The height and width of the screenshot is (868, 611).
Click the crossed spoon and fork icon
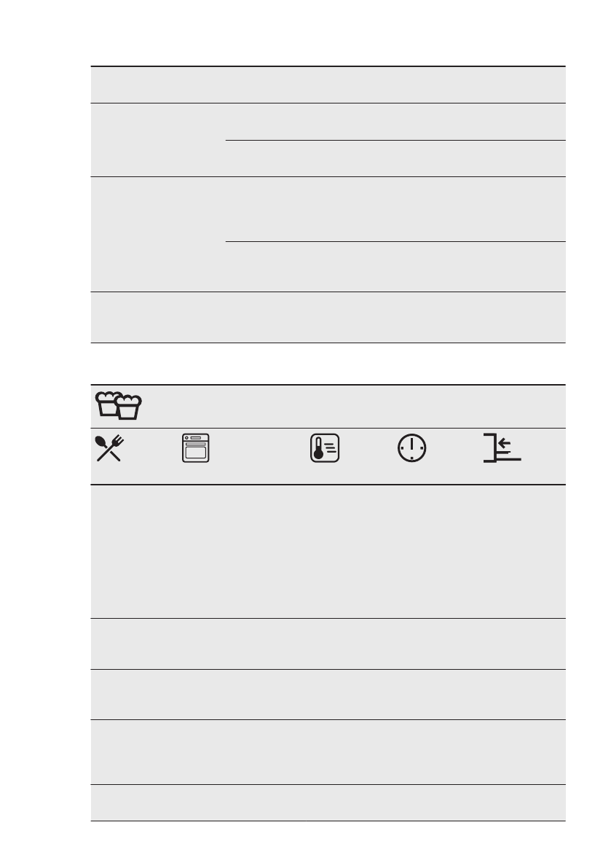pyautogui.click(x=109, y=448)
